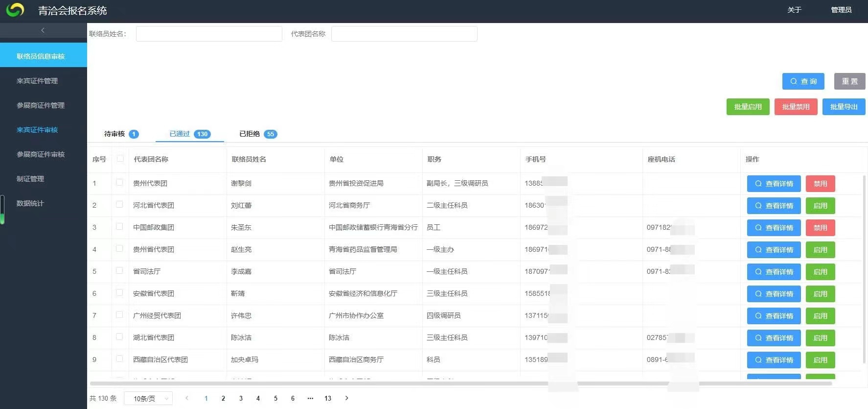This screenshot has width=868, height=409.
Task: Click the red 批量禁用 button
Action: (x=796, y=107)
